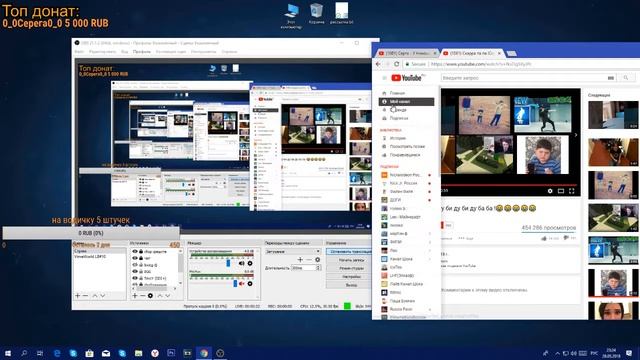Viewport: 640px width, 360px height.
Task: Toggle lock on 'Текст (GDI+)' source
Action: coord(141,278)
